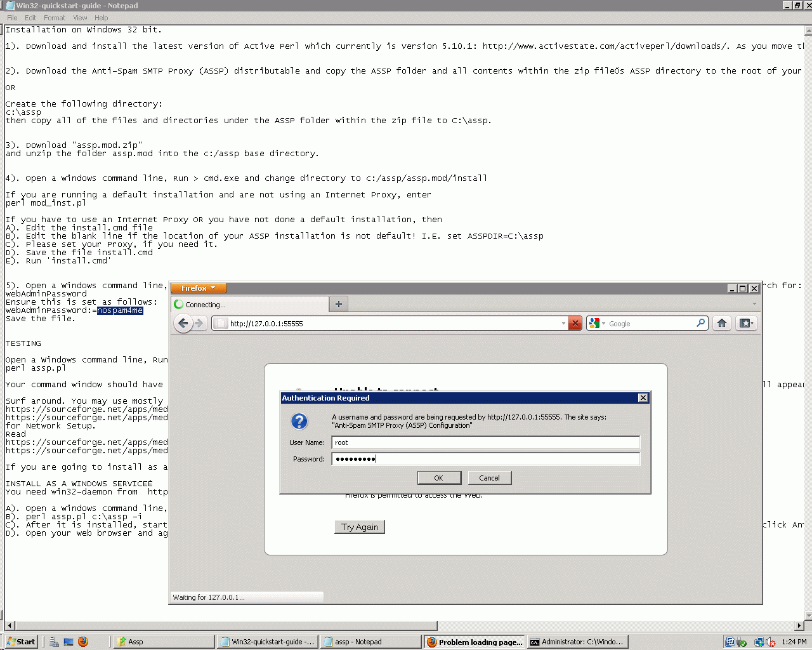Viewport: 812px width, 650px height.
Task: Switch to assp - Notepad taskbar button
Action: 370,642
